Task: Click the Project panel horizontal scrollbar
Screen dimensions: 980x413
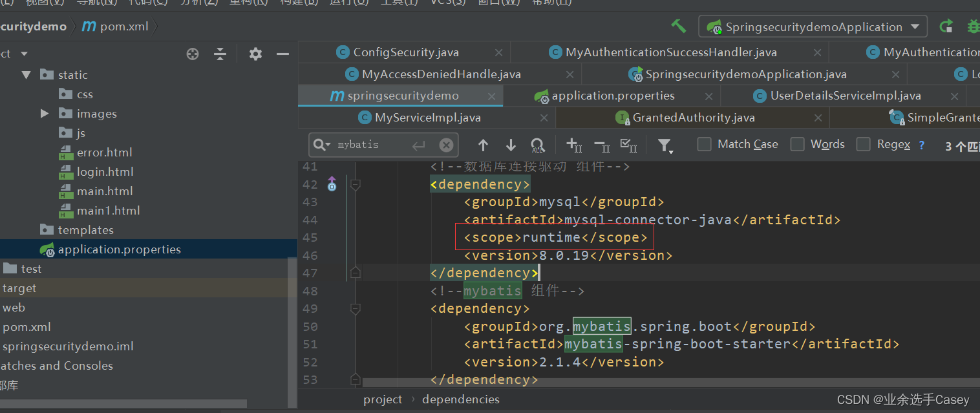Action: [x=123, y=403]
